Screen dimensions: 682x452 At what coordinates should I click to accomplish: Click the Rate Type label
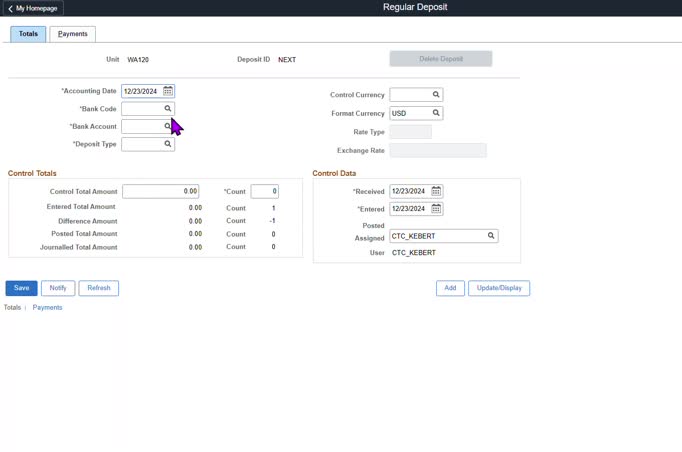click(x=369, y=132)
